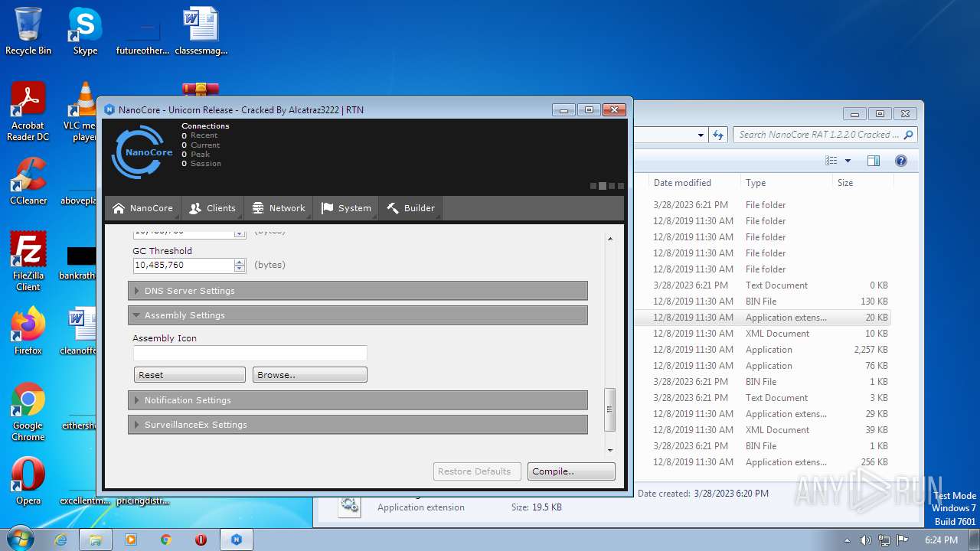Sort Explorer files by Size column
The height and width of the screenshot is (551, 980).
(862, 183)
